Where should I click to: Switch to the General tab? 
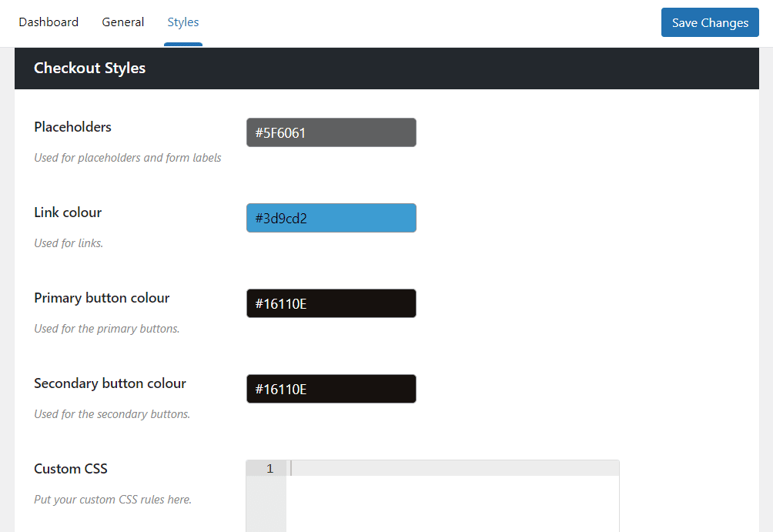pos(122,22)
